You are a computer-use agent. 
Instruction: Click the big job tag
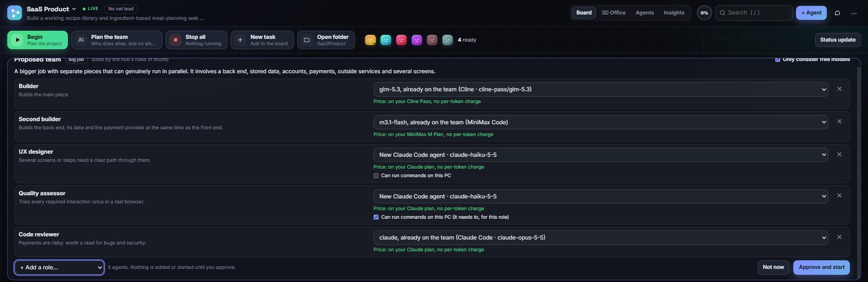point(76,60)
